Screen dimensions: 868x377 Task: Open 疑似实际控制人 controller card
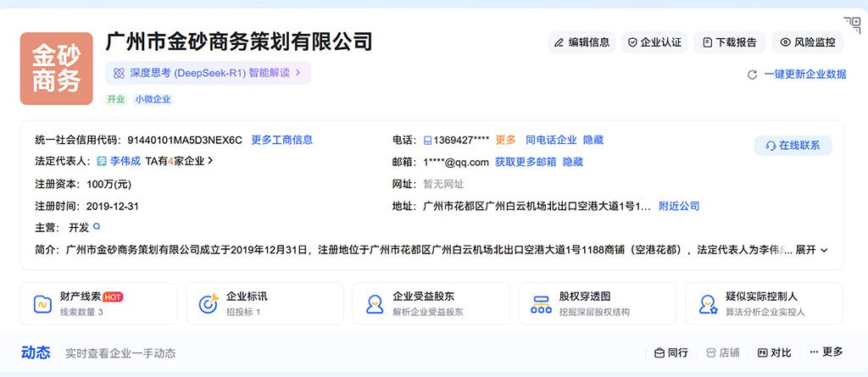pyautogui.click(x=763, y=303)
